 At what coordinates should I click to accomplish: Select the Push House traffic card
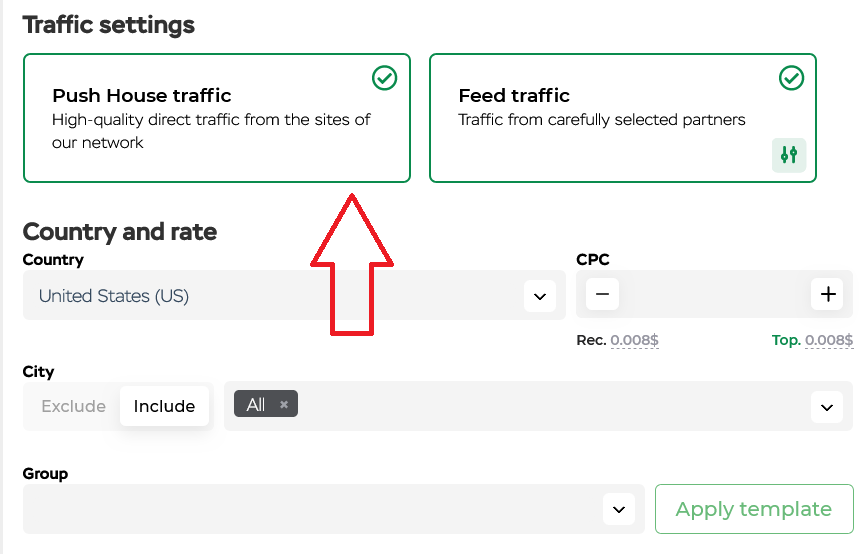217,118
